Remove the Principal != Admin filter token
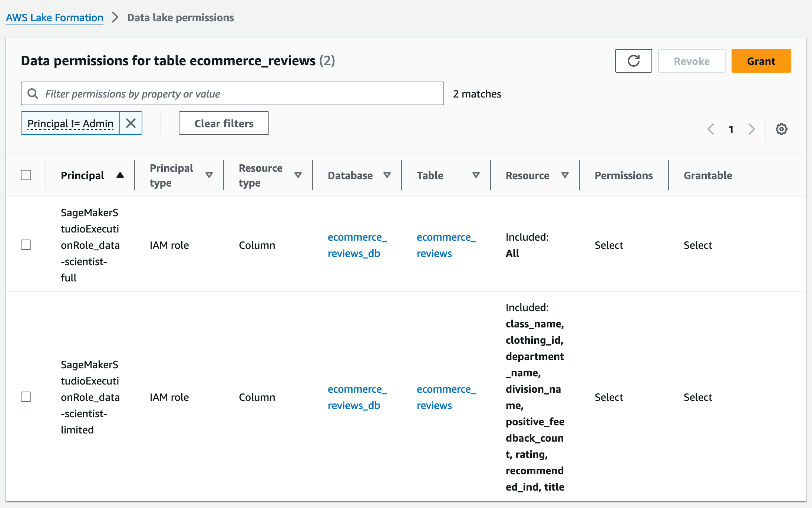The height and width of the screenshot is (508, 812). pos(131,123)
